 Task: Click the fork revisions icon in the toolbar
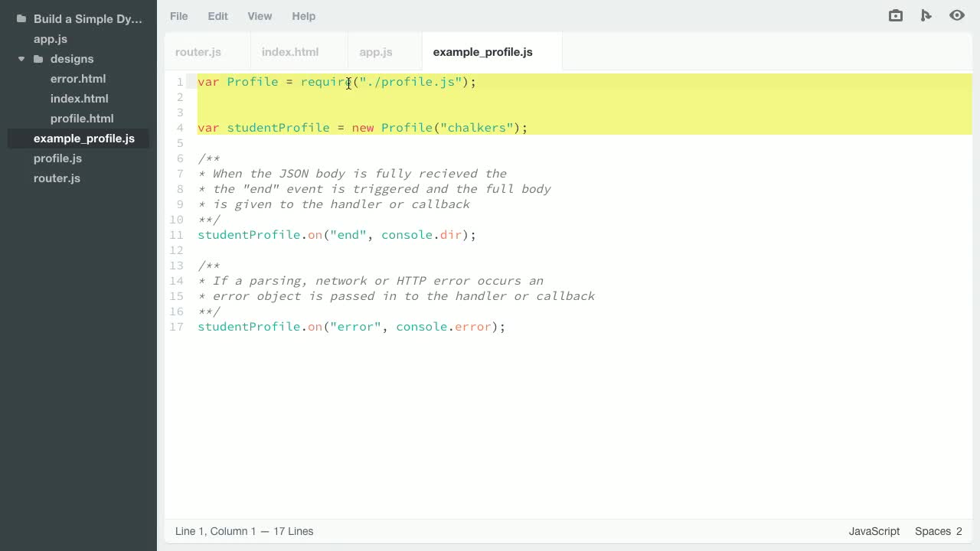coord(926,15)
